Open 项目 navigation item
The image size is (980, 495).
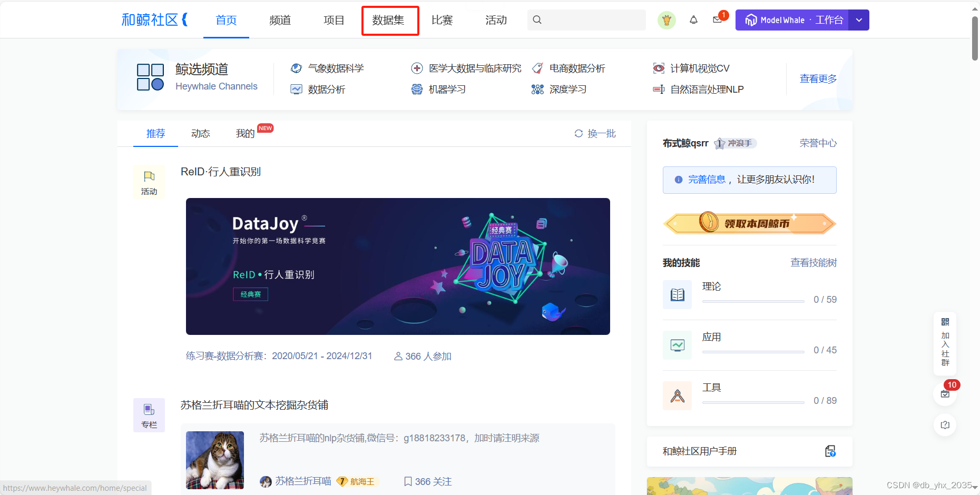(334, 20)
